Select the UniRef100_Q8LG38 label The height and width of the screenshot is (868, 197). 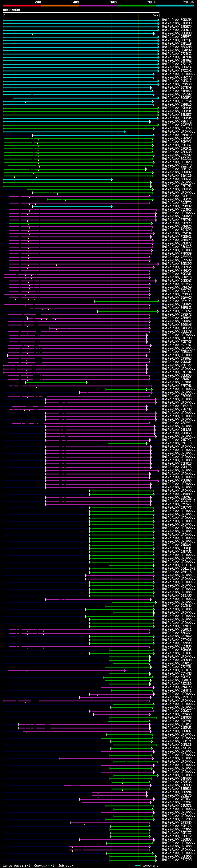(x=177, y=152)
